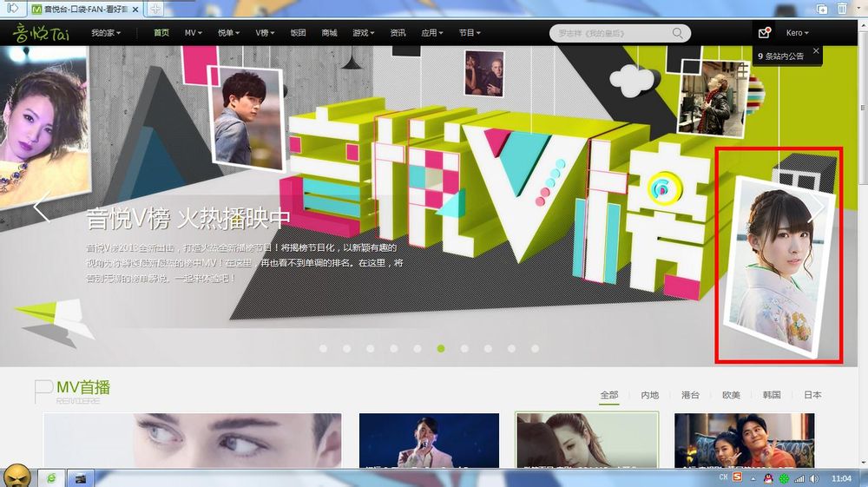
Task: Open the 饭团 navigation link
Action: [x=298, y=33]
